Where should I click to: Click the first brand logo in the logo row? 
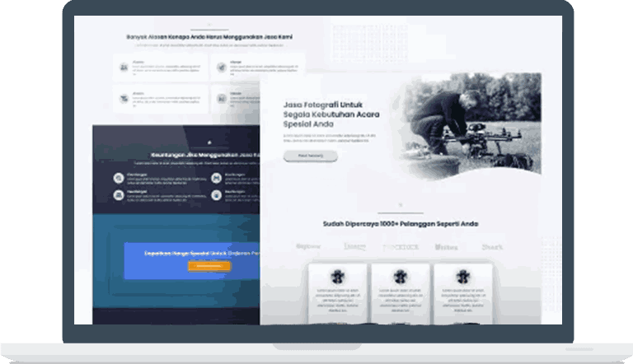308,245
